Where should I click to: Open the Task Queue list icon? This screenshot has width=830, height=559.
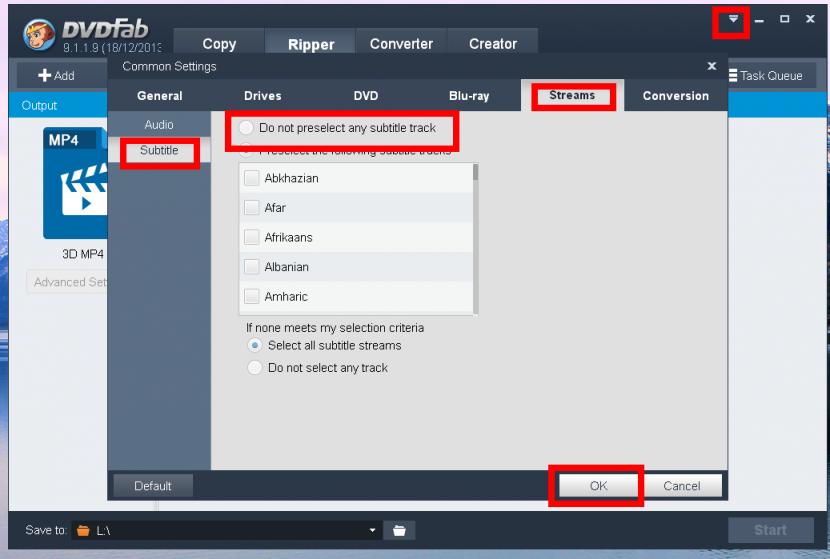[733, 76]
